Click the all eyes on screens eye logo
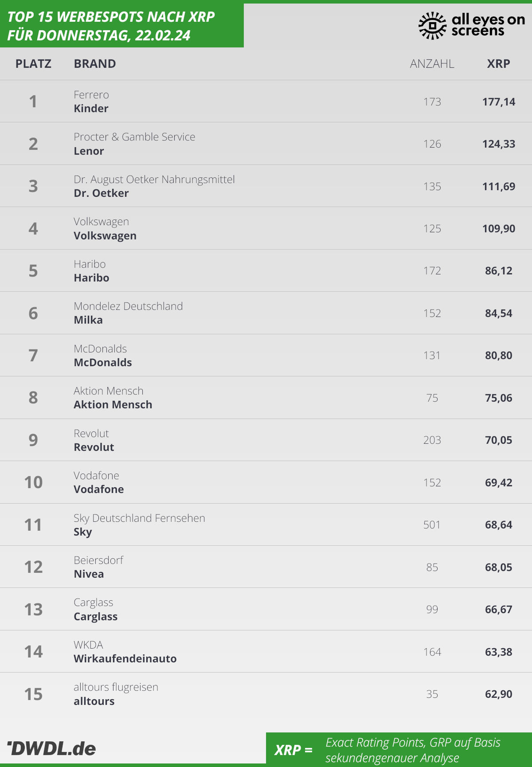Image resolution: width=532 pixels, height=767 pixels. [432, 26]
